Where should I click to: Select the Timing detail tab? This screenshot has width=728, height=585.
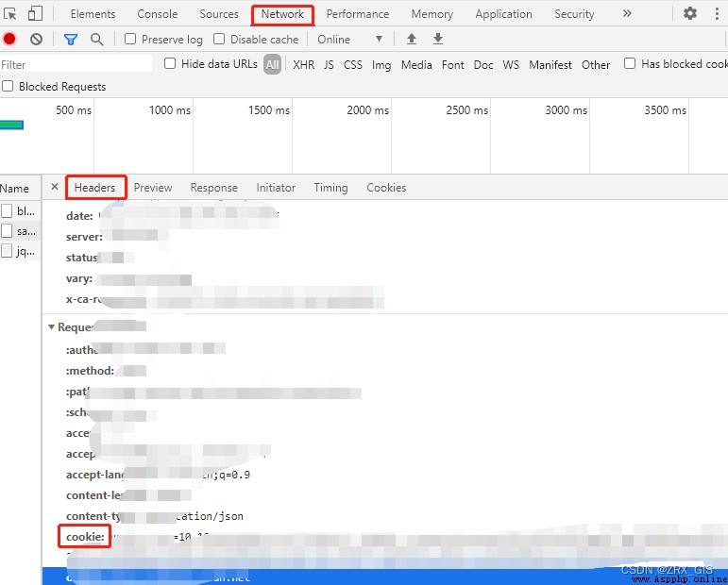pyautogui.click(x=330, y=188)
